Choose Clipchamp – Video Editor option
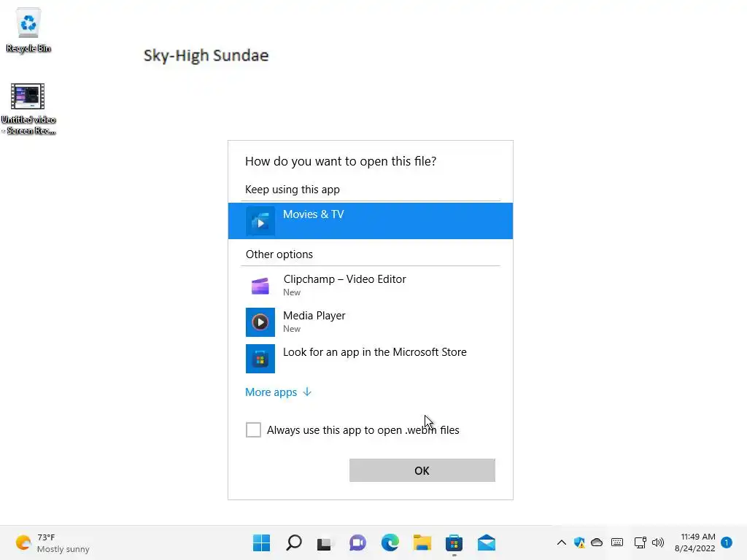 click(370, 285)
